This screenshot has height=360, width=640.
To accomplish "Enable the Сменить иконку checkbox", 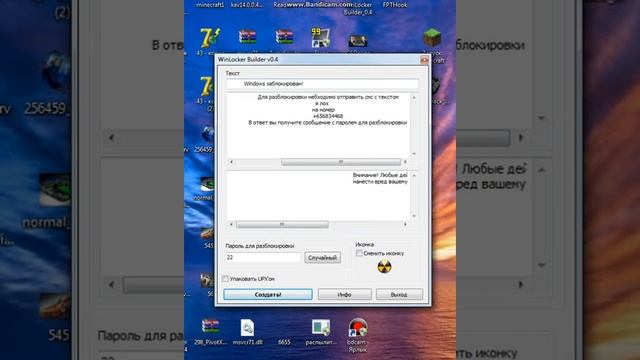I will pyautogui.click(x=359, y=253).
